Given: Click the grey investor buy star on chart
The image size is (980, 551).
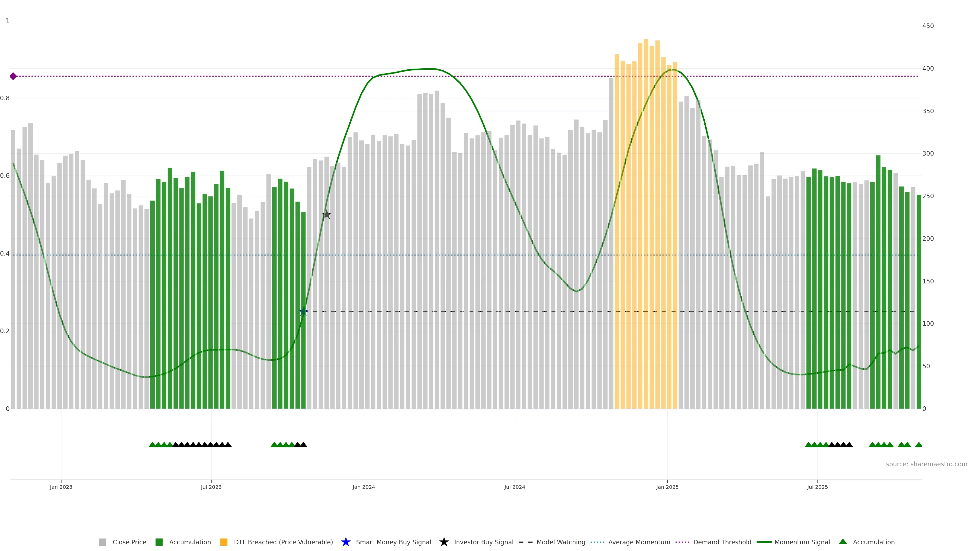Looking at the screenshot, I should (x=326, y=215).
